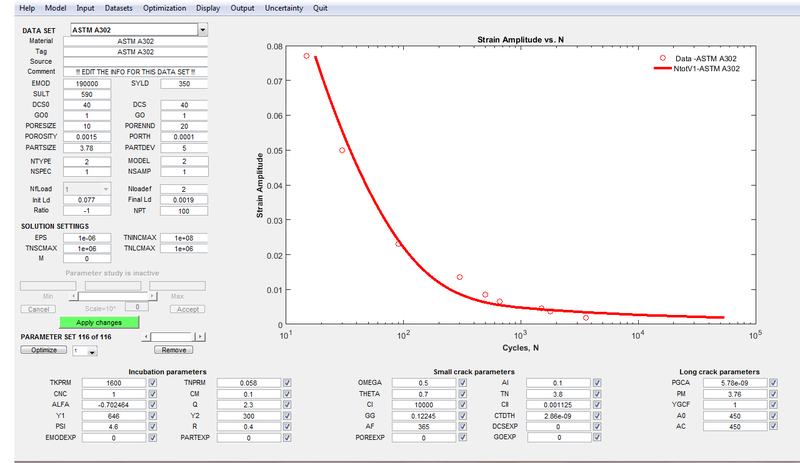Screen dimensions: 800x463
Task: Click the parameter study Min/Max slider
Action: coord(113,296)
